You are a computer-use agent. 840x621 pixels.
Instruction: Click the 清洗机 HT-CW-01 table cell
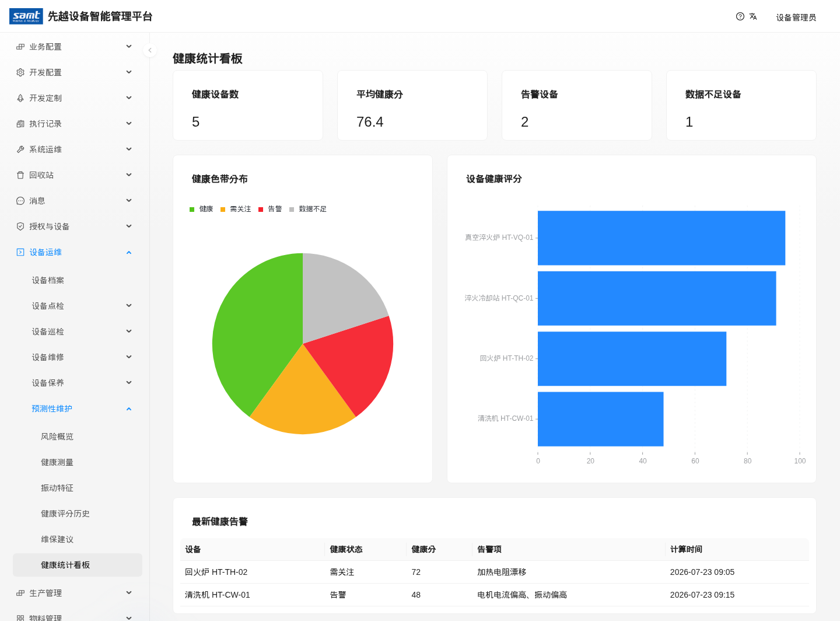pos(218,595)
